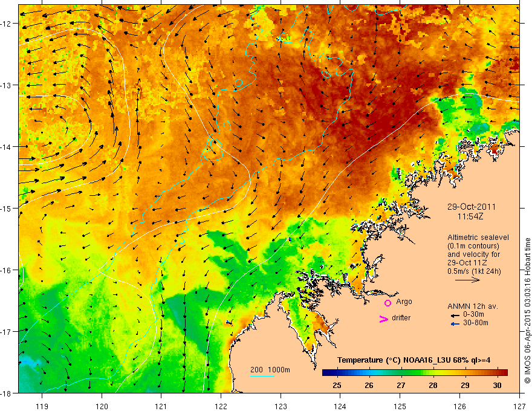Click the black 0-30m ANMN arrow symbol
Image resolution: width=532 pixels, height=411 pixels.
tap(455, 316)
